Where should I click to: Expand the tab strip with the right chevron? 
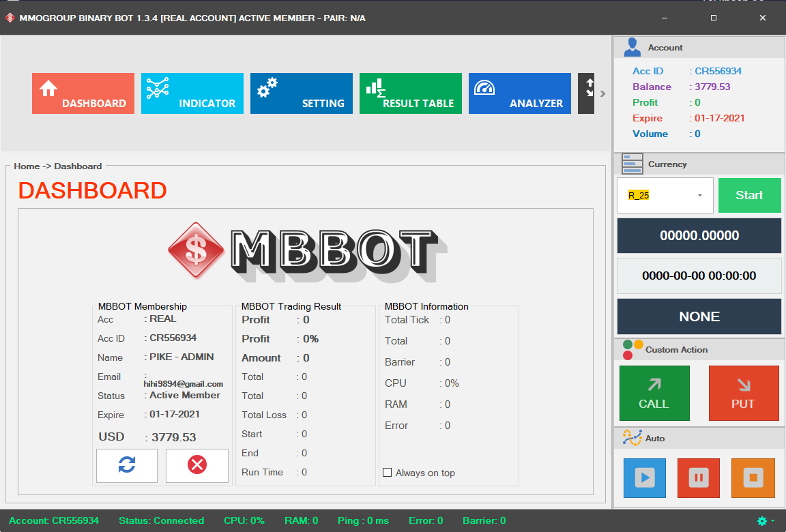pyautogui.click(x=602, y=94)
